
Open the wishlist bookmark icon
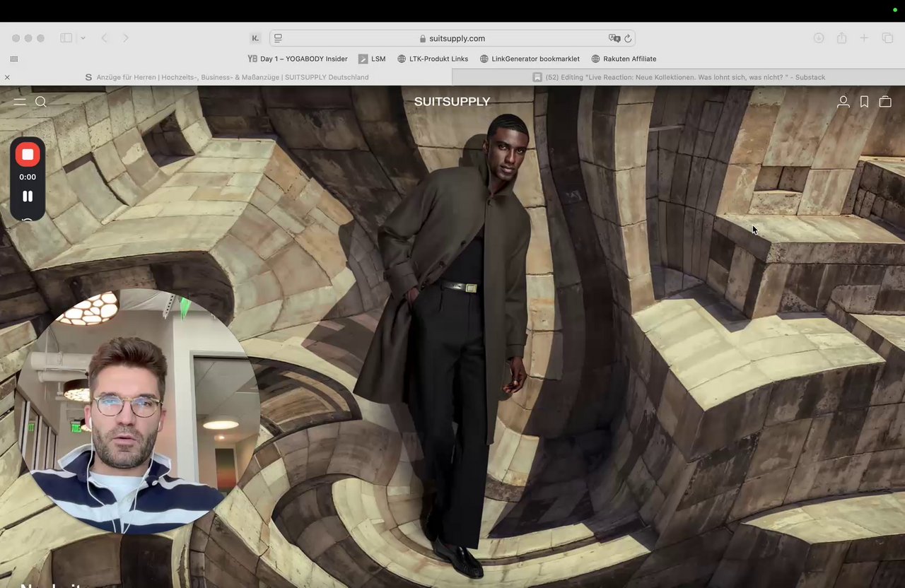click(x=864, y=102)
